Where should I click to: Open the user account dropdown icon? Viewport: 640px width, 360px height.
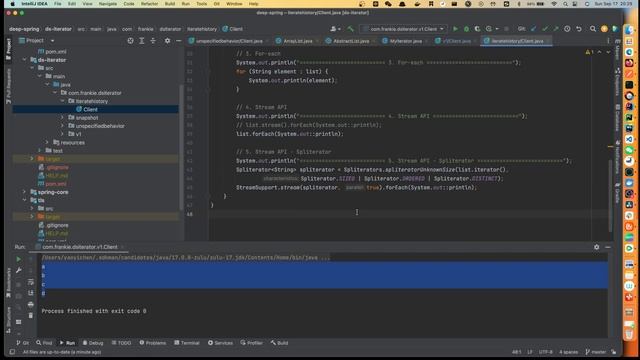[336, 29]
